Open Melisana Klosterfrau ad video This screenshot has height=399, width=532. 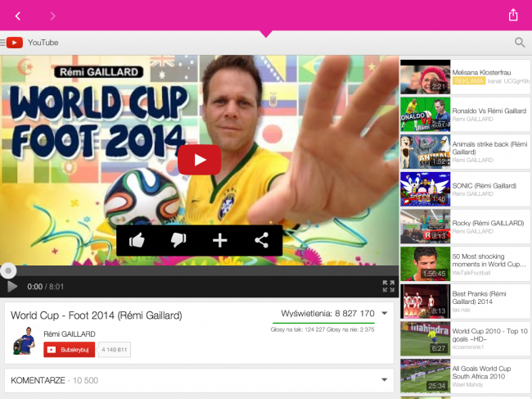coord(466,77)
